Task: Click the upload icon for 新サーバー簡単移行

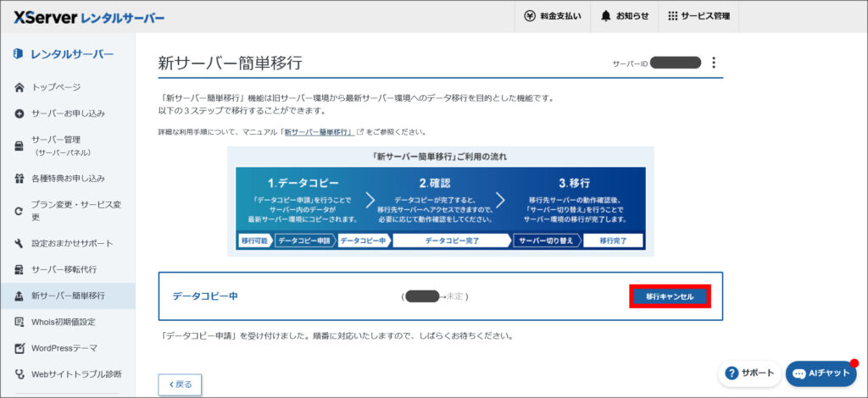Action: [19, 296]
